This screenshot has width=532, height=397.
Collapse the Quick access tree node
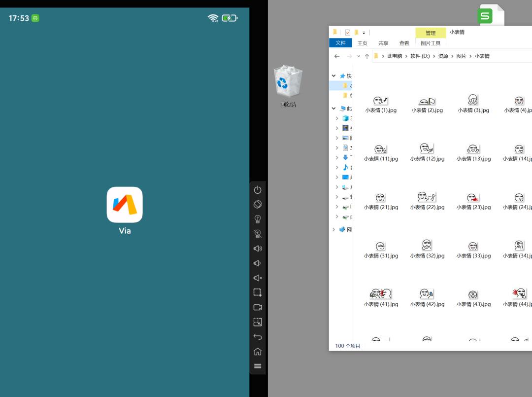click(334, 76)
